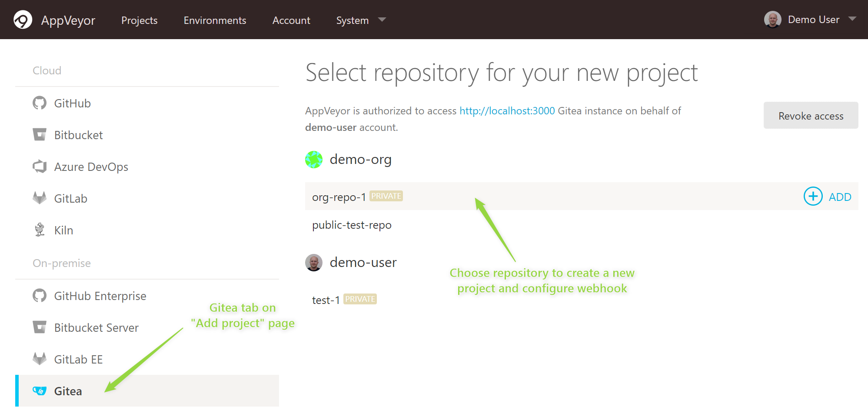The height and width of the screenshot is (417, 868).
Task: Open the Demo User dropdown arrow
Action: (852, 19)
